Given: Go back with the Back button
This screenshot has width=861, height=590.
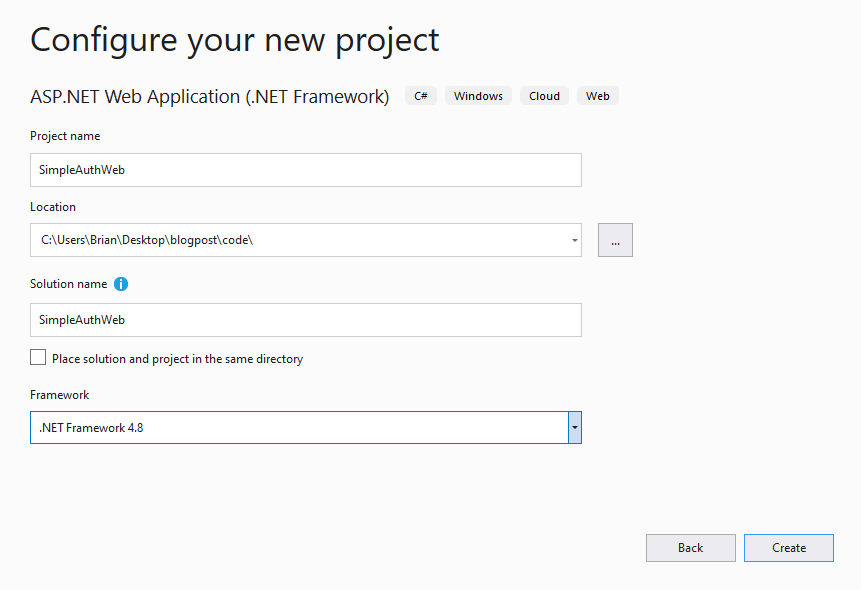Looking at the screenshot, I should point(690,548).
